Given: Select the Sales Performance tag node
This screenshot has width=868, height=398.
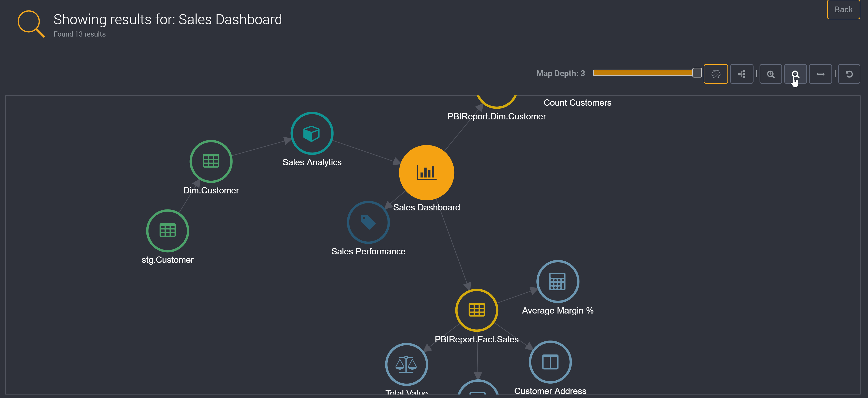Looking at the screenshot, I should point(368,223).
